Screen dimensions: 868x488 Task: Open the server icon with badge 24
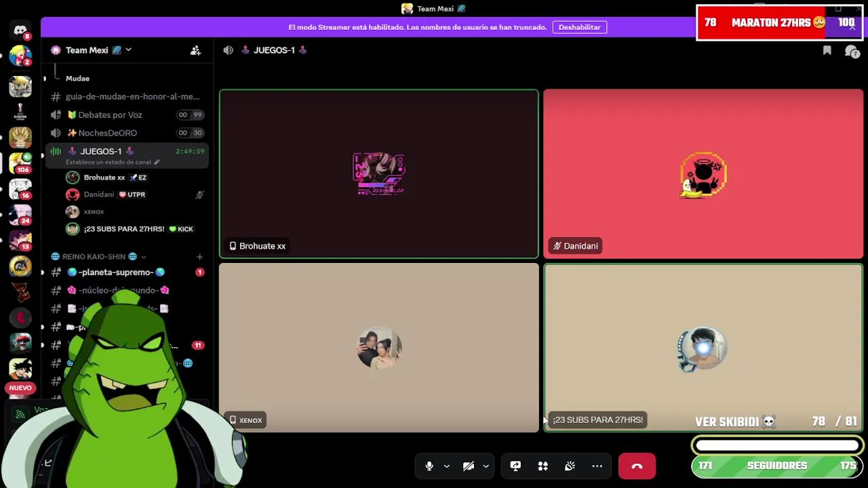click(x=20, y=215)
